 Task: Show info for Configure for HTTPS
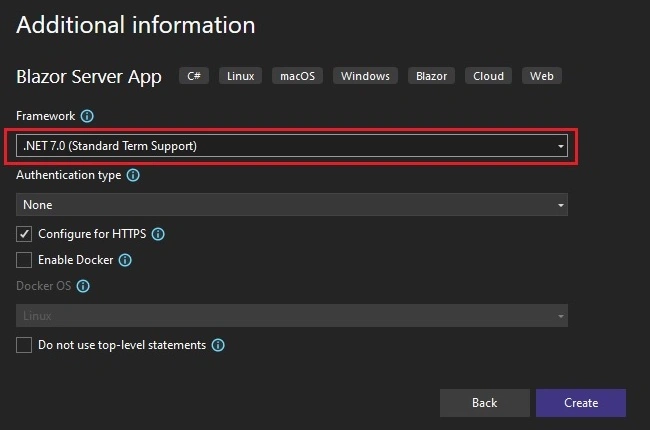pos(158,234)
